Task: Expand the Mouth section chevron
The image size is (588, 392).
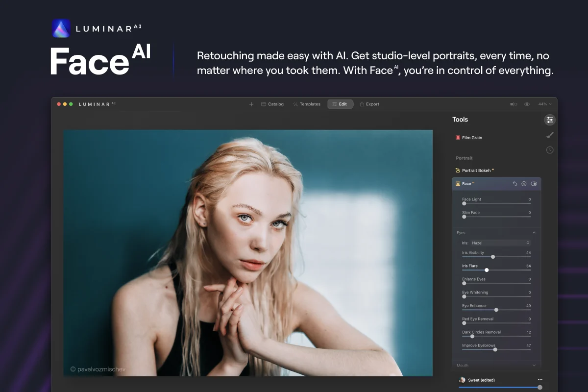Action: tap(534, 365)
